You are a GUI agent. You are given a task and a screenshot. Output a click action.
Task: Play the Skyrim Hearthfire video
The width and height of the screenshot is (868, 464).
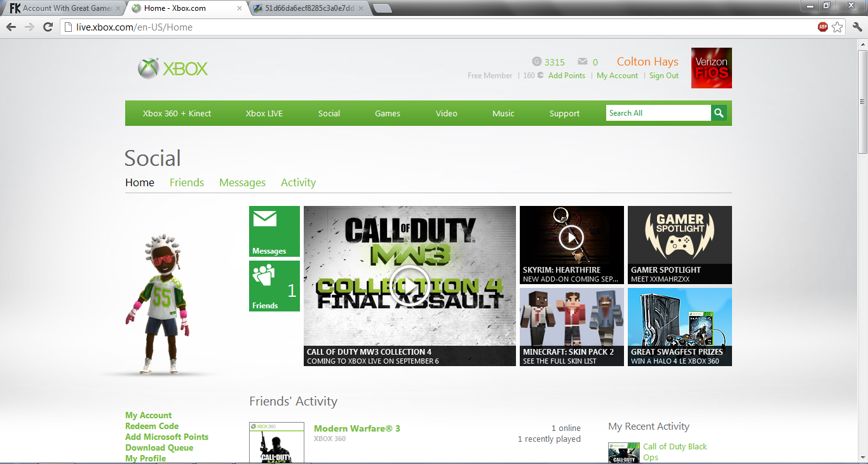click(x=572, y=238)
